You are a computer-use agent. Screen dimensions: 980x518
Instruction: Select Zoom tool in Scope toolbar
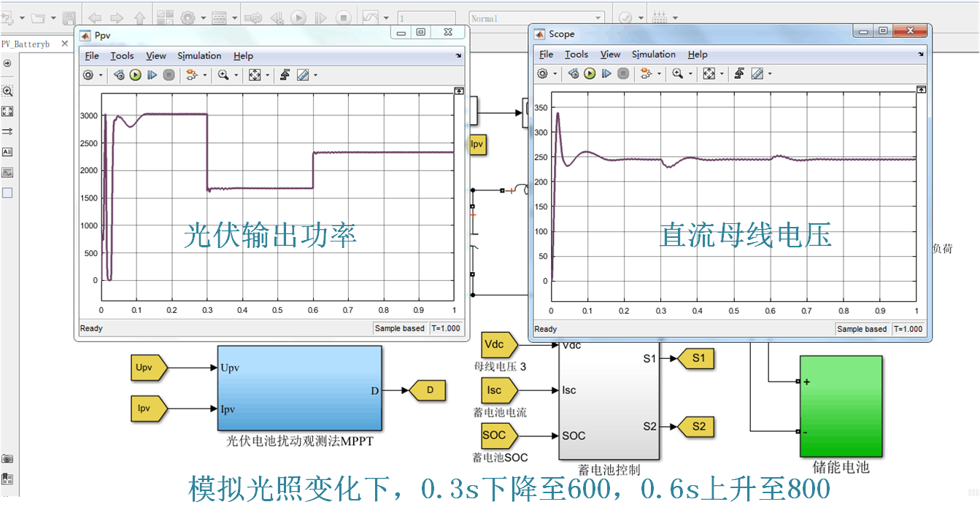point(677,73)
